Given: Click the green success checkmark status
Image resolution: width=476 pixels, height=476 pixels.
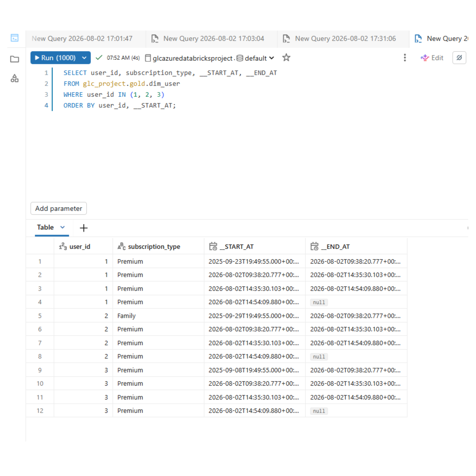Looking at the screenshot, I should click(99, 58).
